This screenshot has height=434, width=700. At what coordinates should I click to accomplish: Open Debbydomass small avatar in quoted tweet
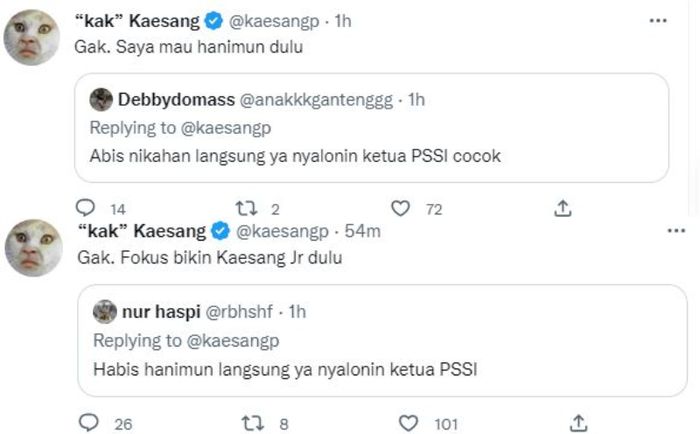101,99
